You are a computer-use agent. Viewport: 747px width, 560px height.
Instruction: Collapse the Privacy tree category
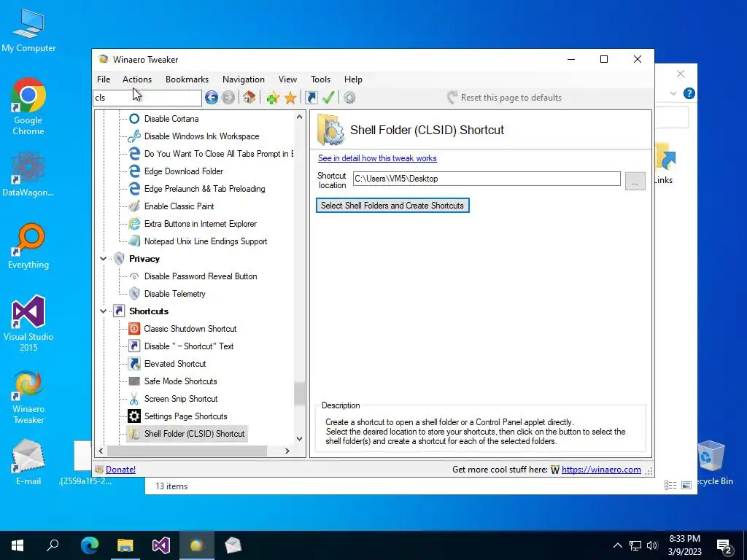tap(103, 259)
